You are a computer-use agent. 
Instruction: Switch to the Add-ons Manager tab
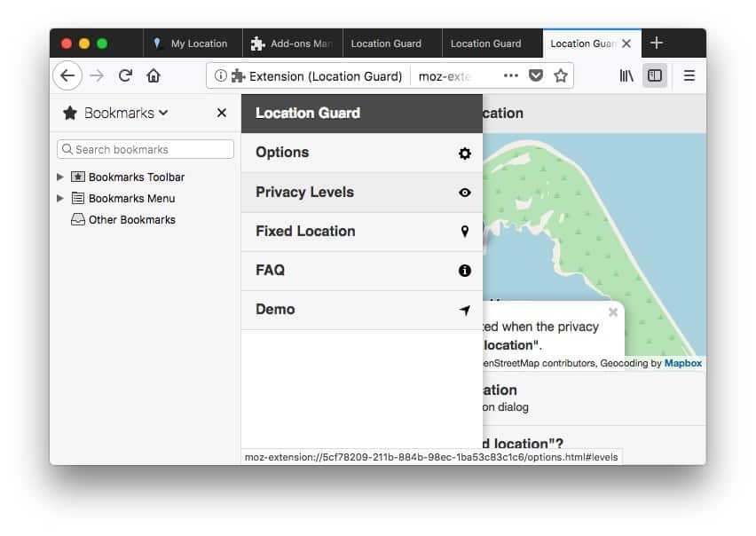point(291,43)
